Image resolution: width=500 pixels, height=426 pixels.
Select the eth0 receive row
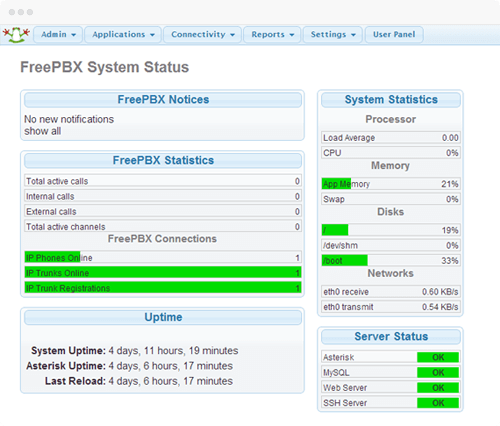pos(391,292)
